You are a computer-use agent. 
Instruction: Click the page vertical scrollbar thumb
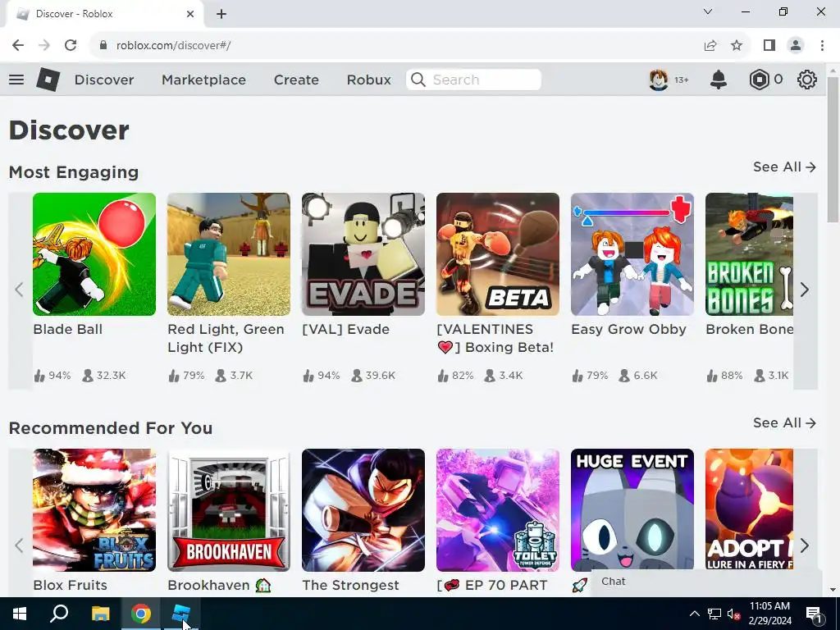[x=833, y=149]
